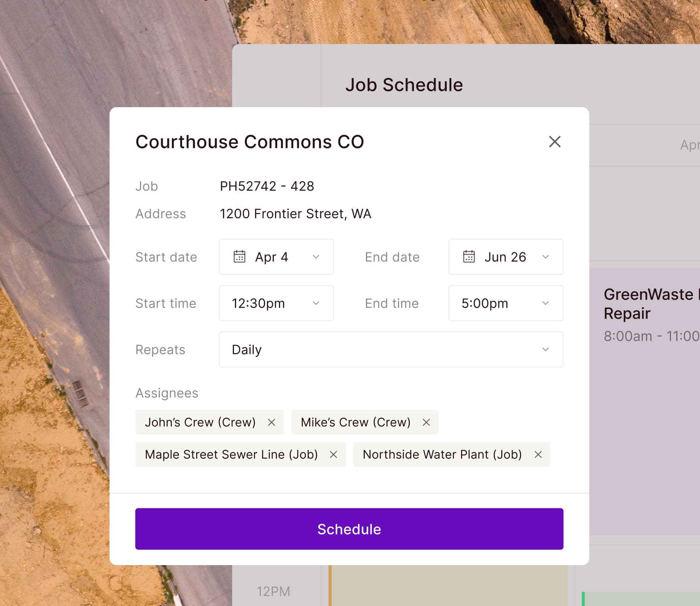Remove Mike's Crew assignee tag

(426, 423)
